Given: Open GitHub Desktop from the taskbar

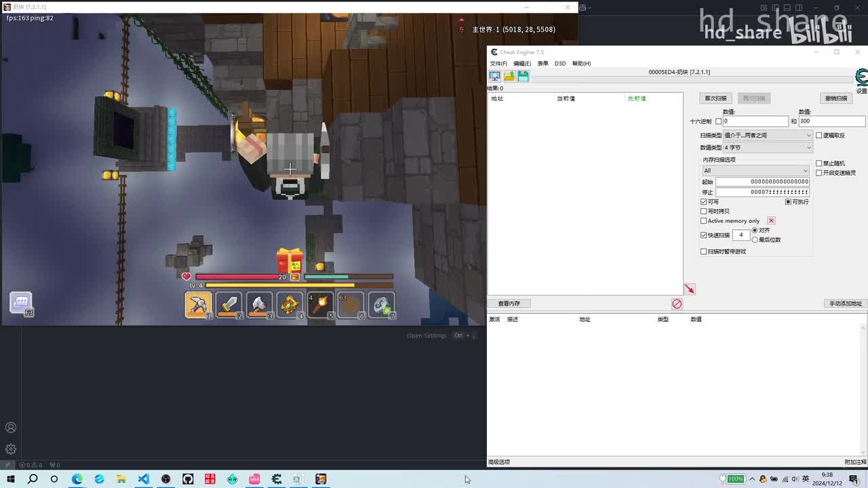Looking at the screenshot, I should [x=188, y=479].
